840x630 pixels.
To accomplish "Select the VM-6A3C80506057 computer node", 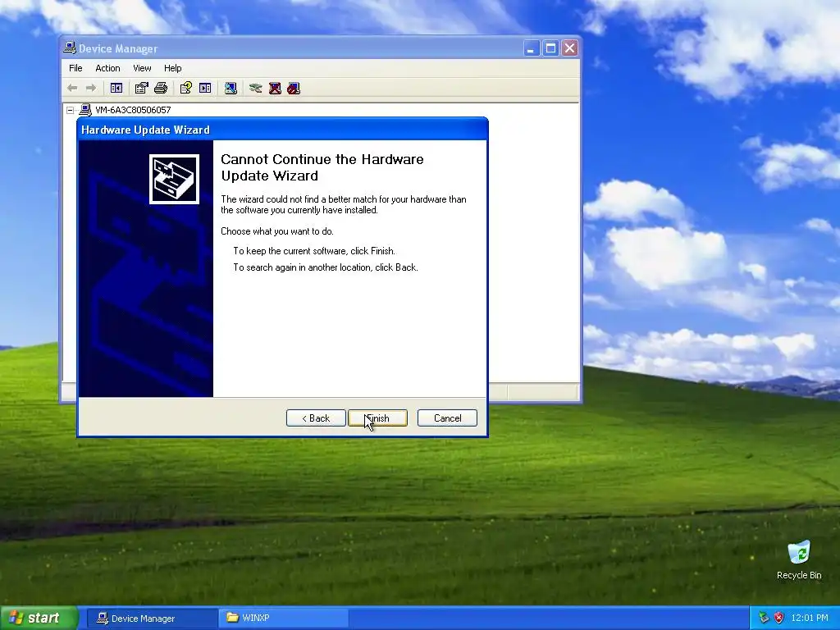I will 133,110.
